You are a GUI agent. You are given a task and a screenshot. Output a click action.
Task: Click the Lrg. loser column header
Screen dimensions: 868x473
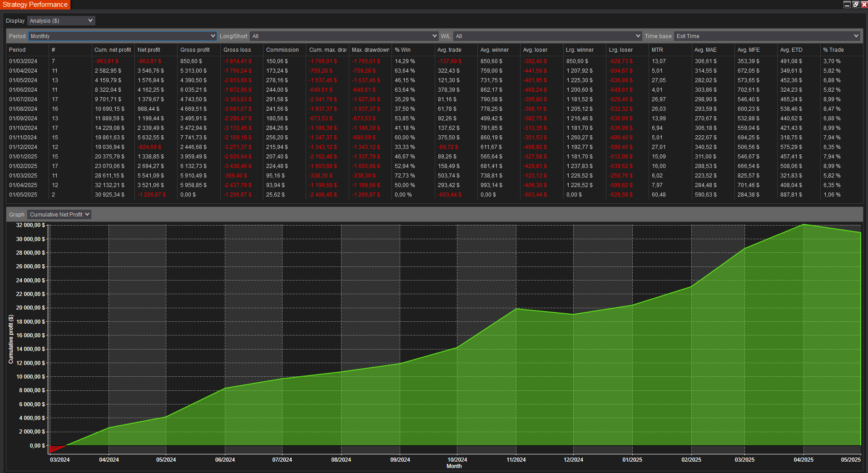coord(627,50)
